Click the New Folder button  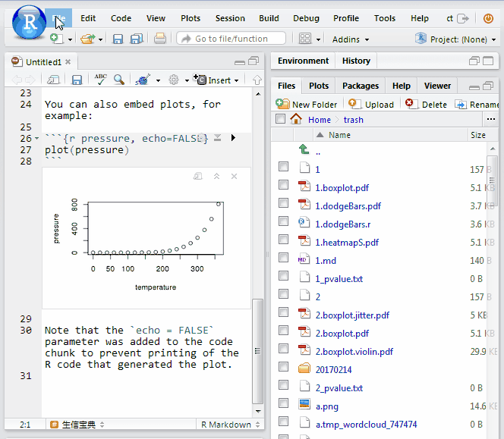click(307, 104)
